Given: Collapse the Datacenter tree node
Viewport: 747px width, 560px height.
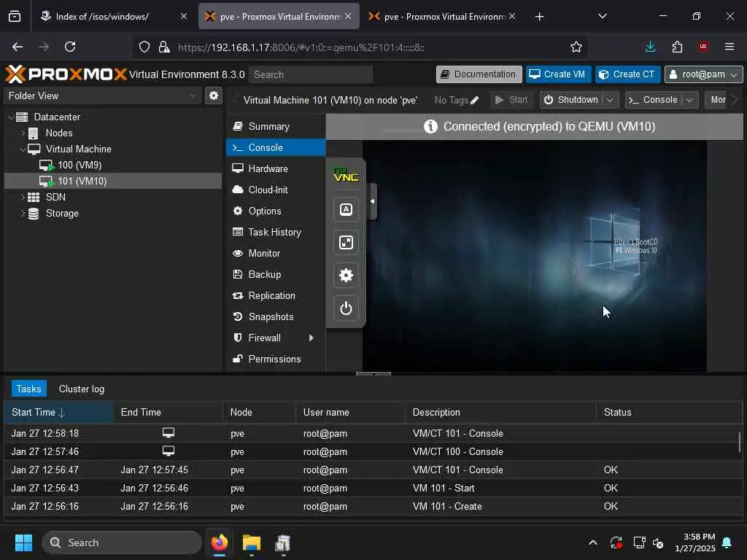Looking at the screenshot, I should point(11,117).
